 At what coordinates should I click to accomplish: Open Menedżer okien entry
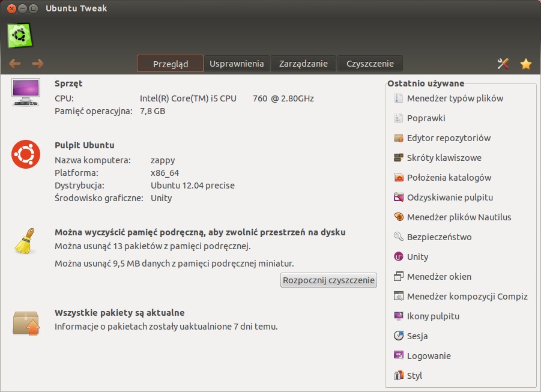click(x=439, y=276)
